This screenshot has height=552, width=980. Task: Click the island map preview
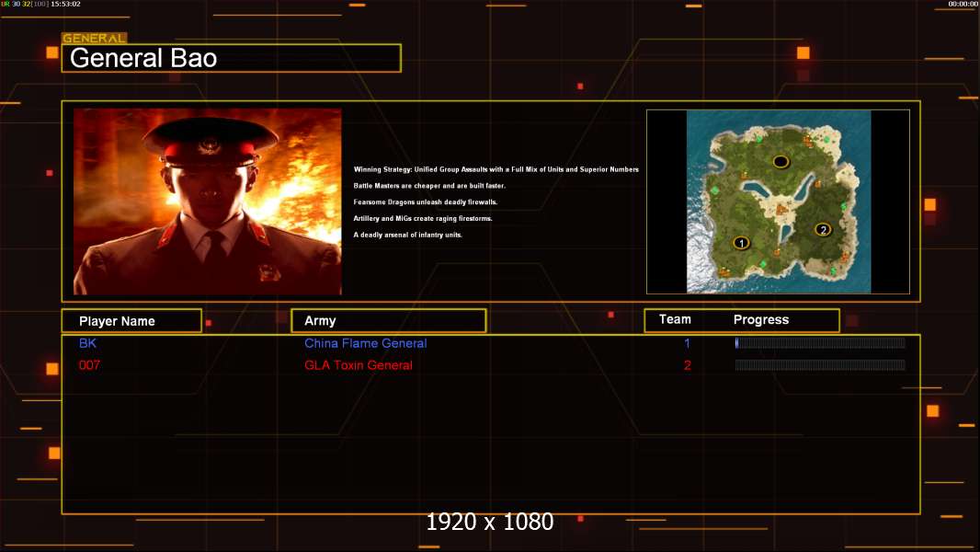tap(778, 201)
